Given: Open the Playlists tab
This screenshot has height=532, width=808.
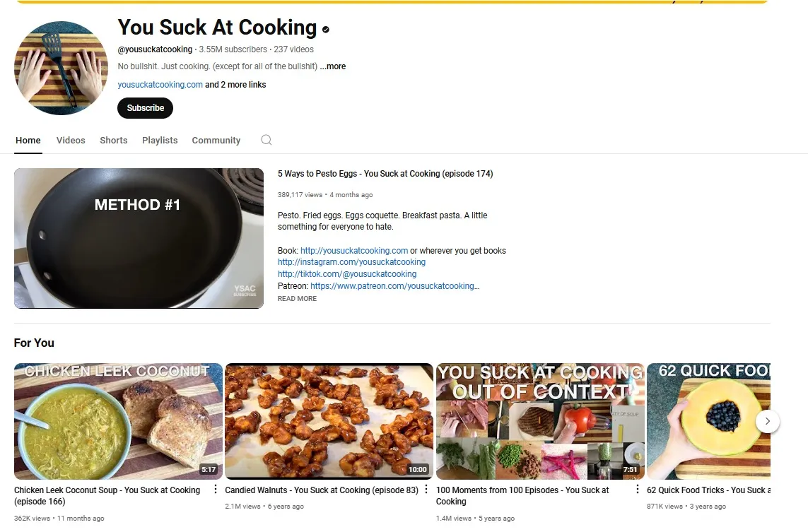Looking at the screenshot, I should click(x=160, y=140).
